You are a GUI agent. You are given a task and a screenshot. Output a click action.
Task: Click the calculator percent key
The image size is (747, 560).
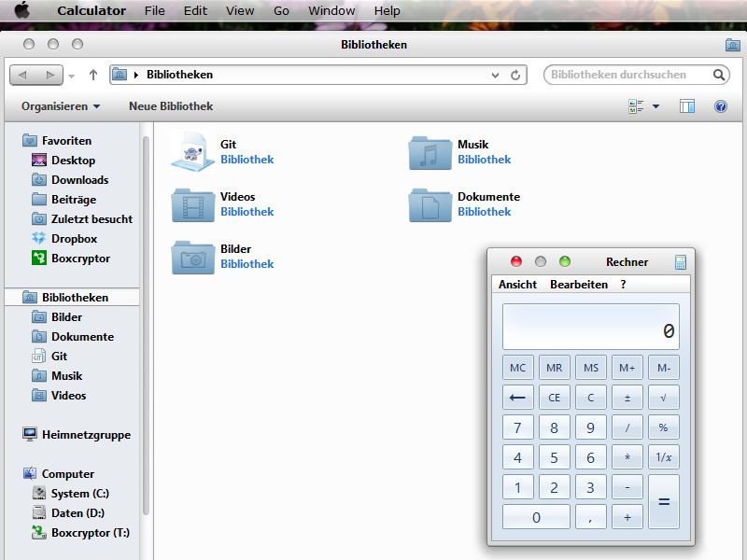664,427
